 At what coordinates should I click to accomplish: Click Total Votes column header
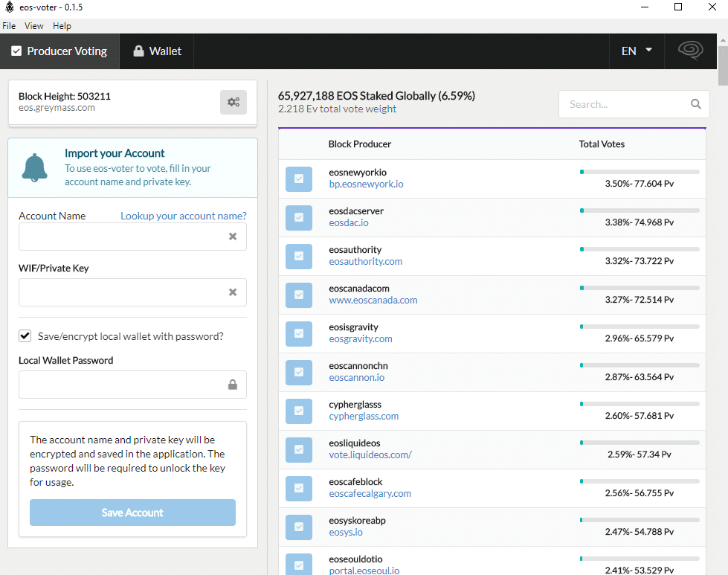[x=602, y=144]
